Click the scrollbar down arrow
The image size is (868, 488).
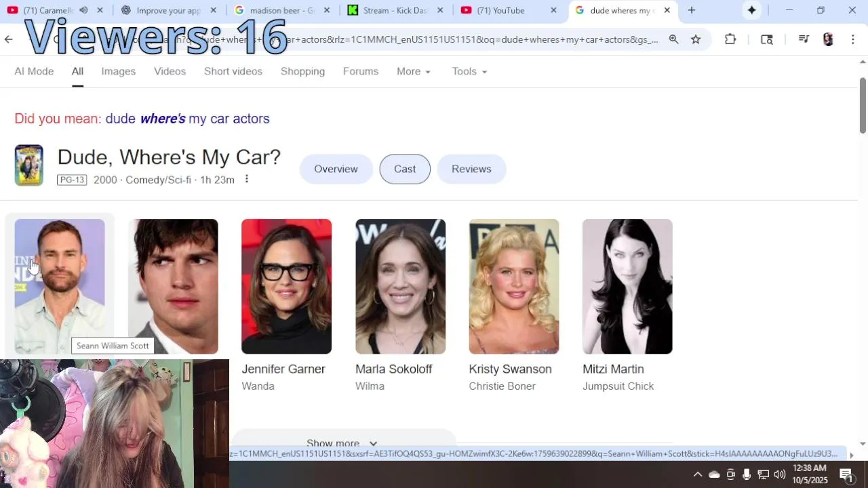point(863,443)
